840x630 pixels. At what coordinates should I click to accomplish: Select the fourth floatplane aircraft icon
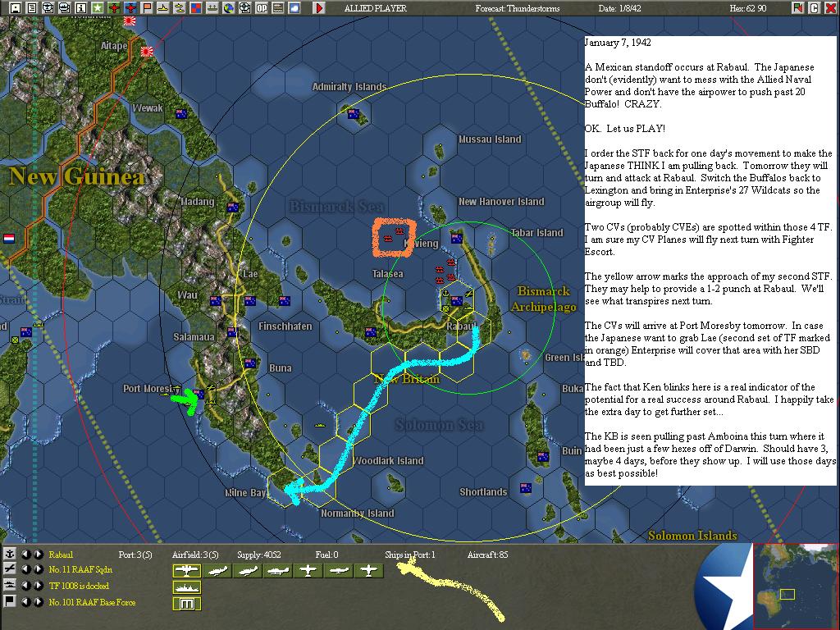tap(277, 571)
